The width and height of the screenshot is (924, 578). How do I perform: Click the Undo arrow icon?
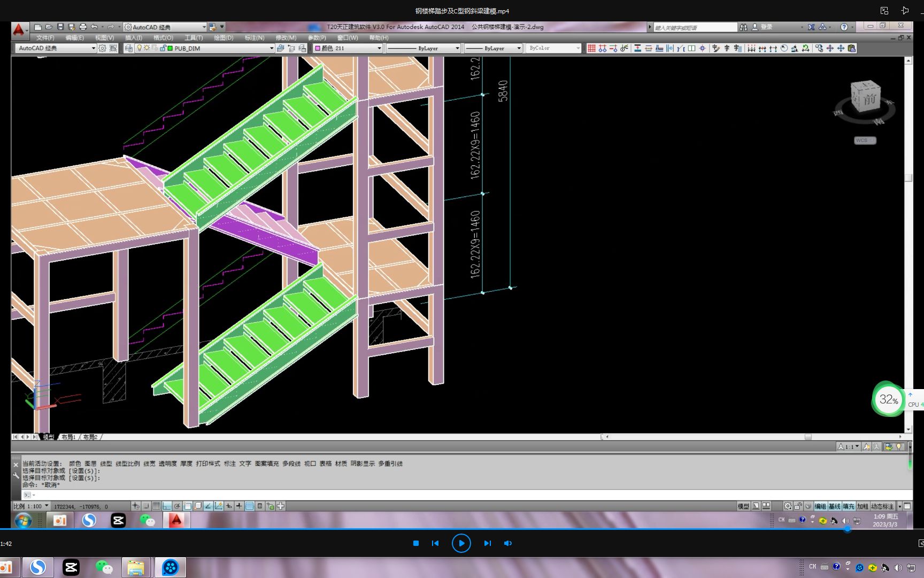click(x=94, y=27)
